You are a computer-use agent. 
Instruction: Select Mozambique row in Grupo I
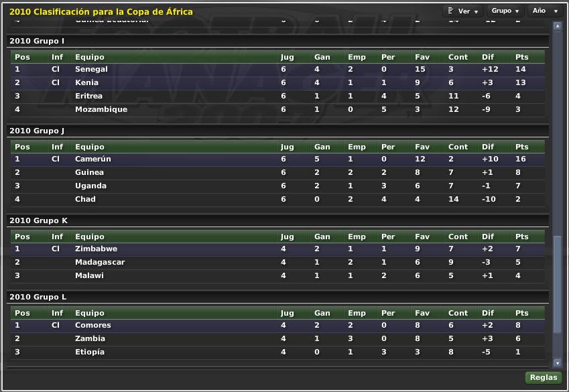(101, 109)
